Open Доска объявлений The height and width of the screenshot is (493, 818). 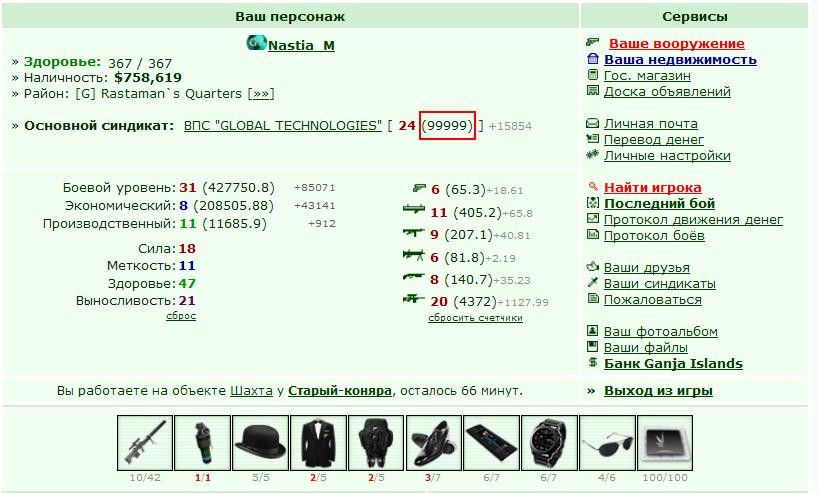click(667, 92)
